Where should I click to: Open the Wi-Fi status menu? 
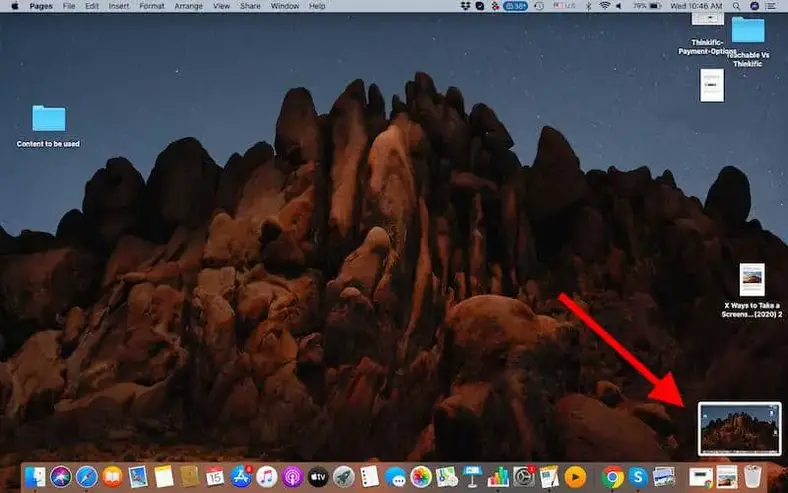coord(605,6)
